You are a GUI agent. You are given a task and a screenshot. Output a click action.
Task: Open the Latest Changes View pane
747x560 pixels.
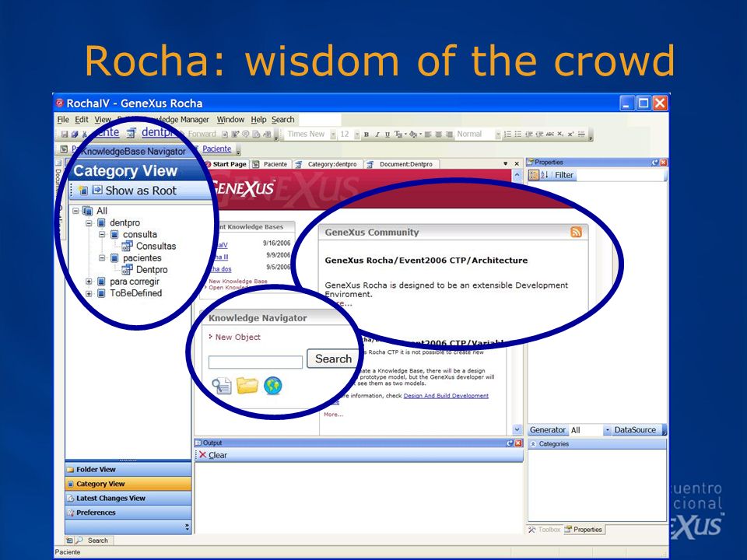click(x=128, y=498)
